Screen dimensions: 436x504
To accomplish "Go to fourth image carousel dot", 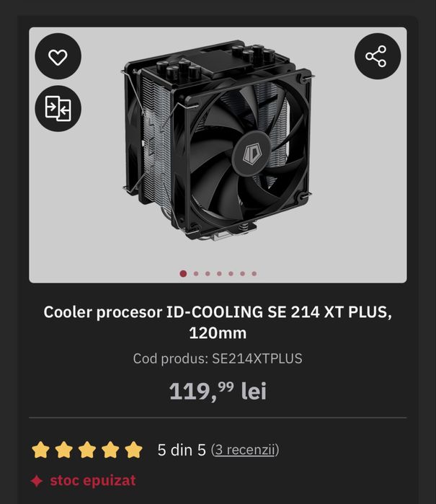I will pyautogui.click(x=219, y=273).
